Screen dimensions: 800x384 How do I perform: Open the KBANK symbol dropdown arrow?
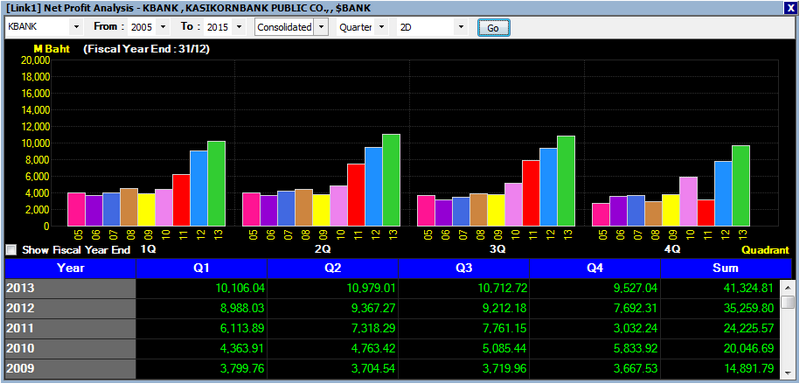pyautogui.click(x=77, y=28)
